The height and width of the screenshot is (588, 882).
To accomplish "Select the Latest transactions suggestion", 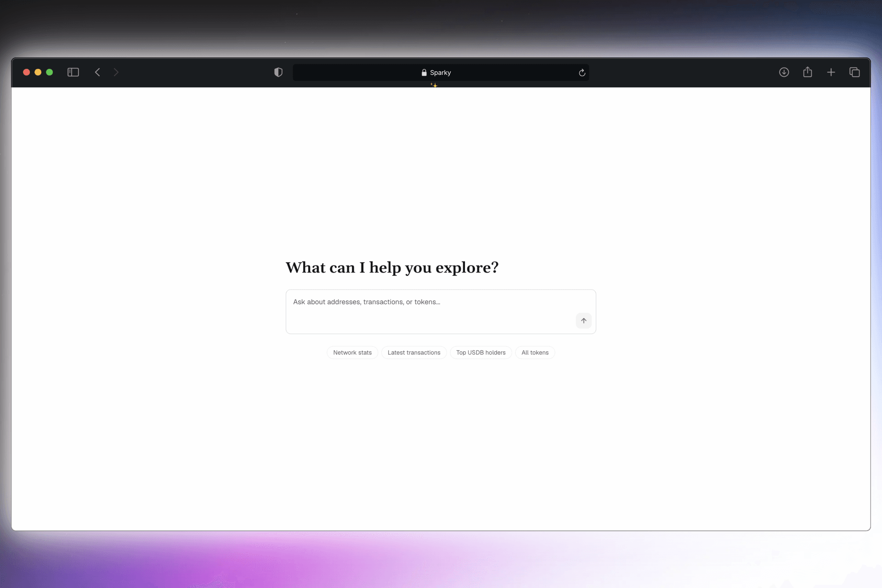I will [414, 352].
